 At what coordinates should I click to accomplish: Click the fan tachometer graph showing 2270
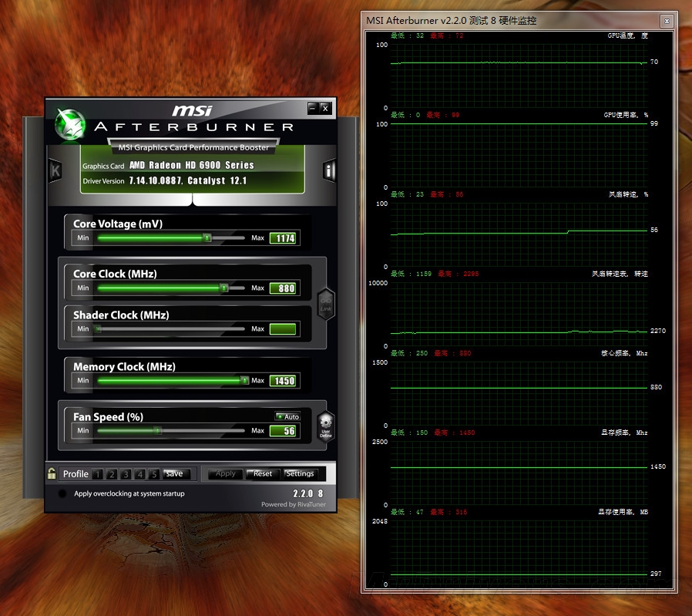coord(519,315)
